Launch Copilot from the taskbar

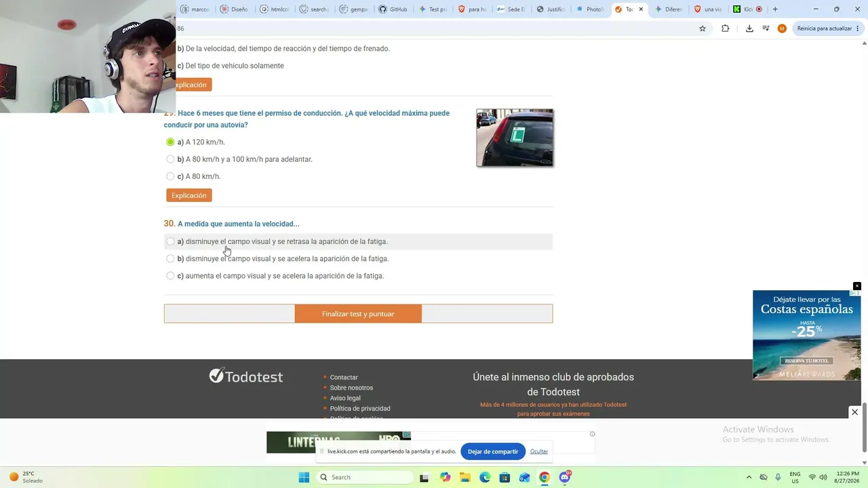coord(445,477)
